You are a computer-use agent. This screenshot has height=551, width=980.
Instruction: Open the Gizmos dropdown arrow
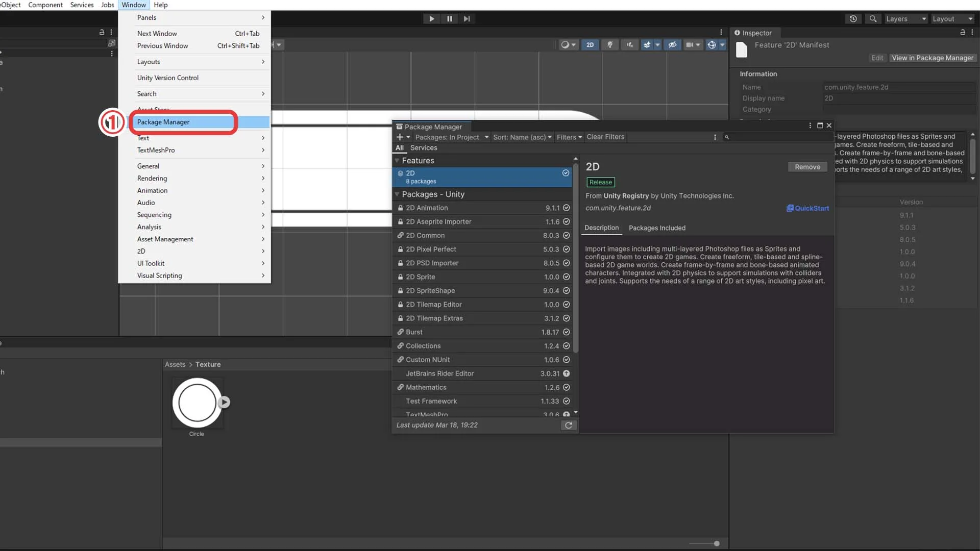click(722, 45)
